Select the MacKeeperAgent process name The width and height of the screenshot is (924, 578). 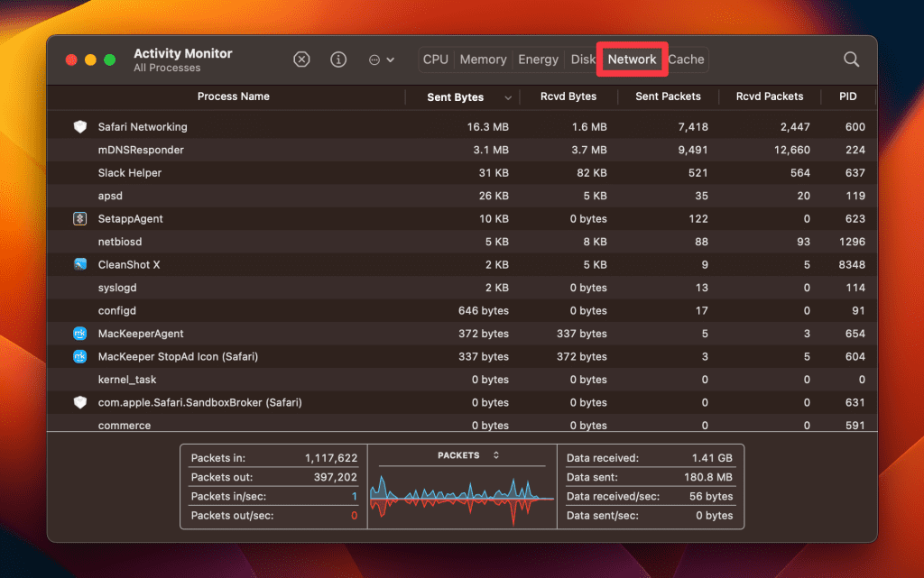point(141,333)
